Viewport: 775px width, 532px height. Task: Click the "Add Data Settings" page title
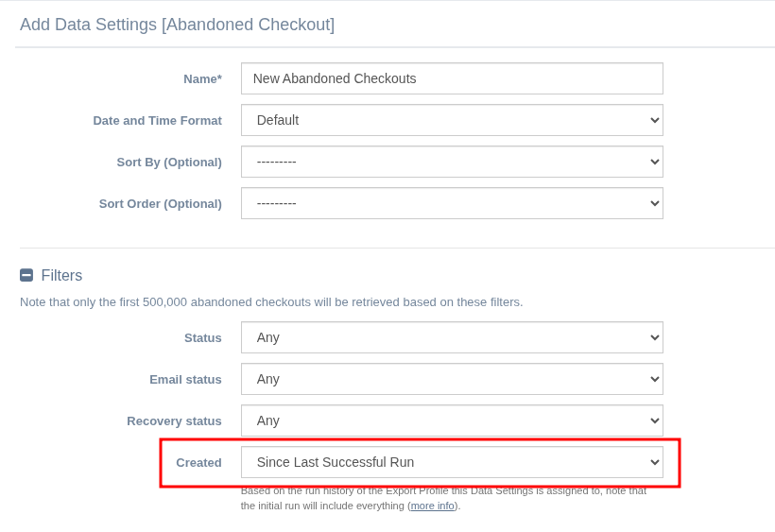(177, 25)
